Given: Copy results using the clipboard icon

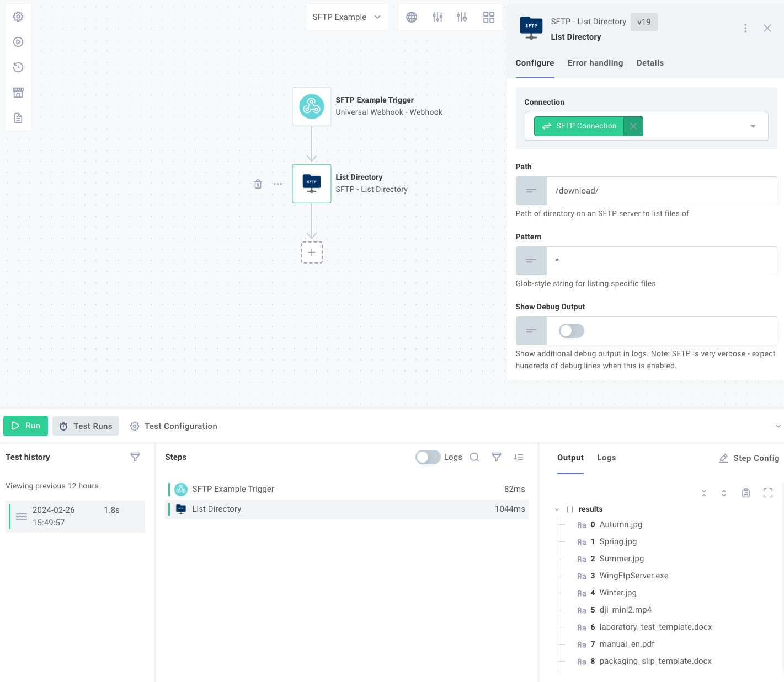Looking at the screenshot, I should (746, 493).
